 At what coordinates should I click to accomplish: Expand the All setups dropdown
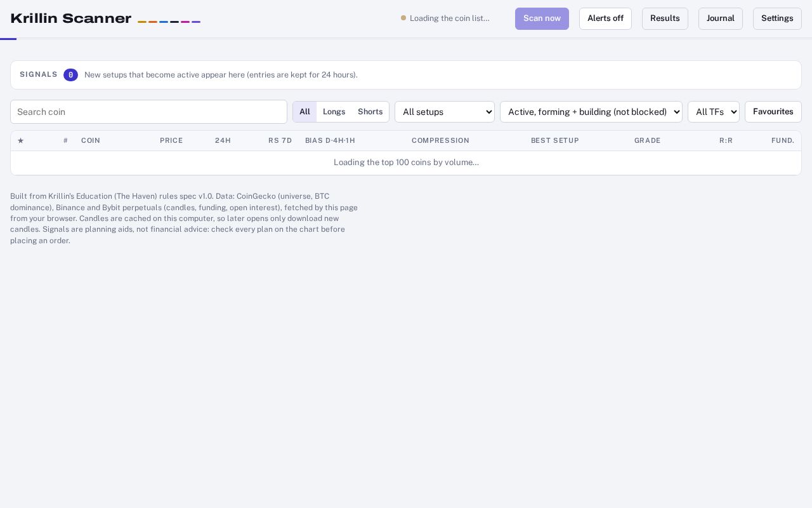coord(445,112)
